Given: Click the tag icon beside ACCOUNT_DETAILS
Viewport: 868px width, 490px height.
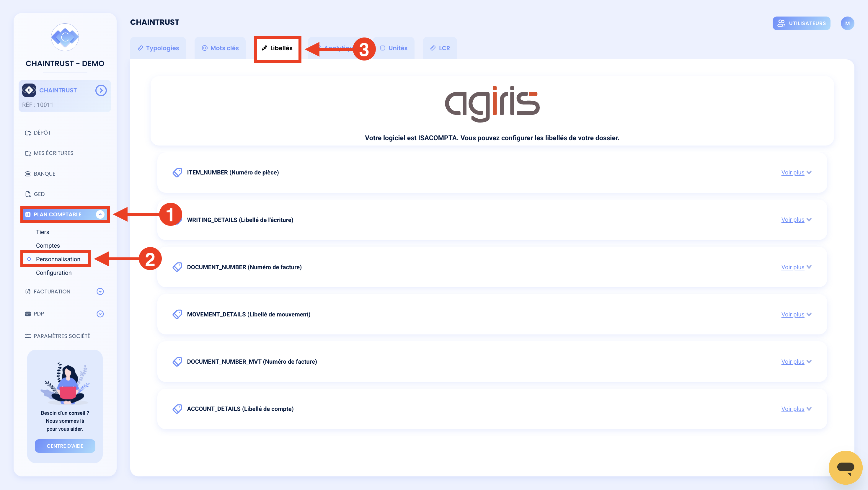Looking at the screenshot, I should tap(177, 409).
